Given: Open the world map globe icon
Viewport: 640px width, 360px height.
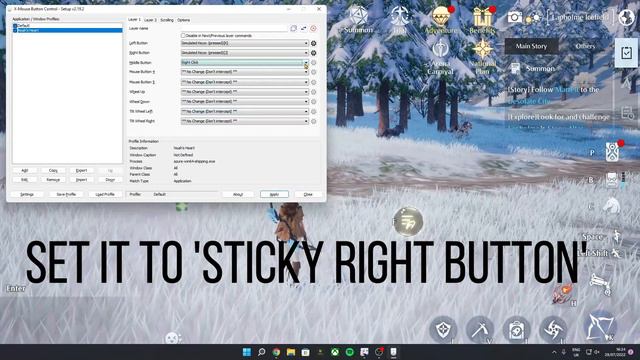Looking at the screenshot, I should [x=626, y=17].
